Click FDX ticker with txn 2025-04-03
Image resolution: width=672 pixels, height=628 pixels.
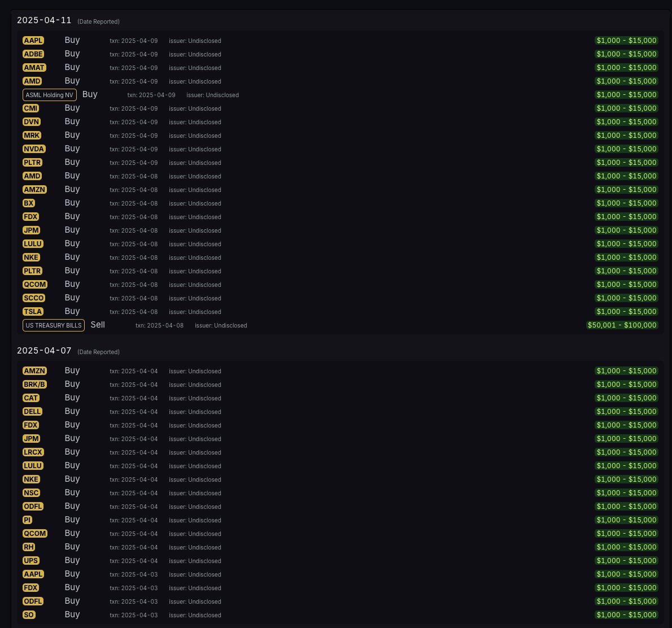[31, 588]
